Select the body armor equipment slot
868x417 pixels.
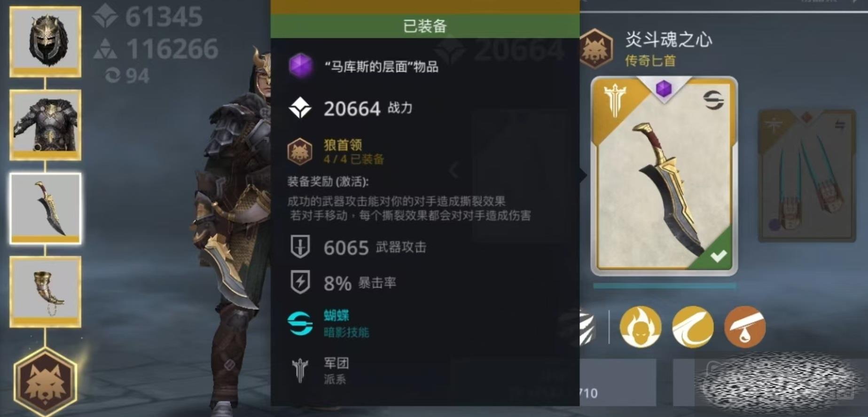point(46,125)
